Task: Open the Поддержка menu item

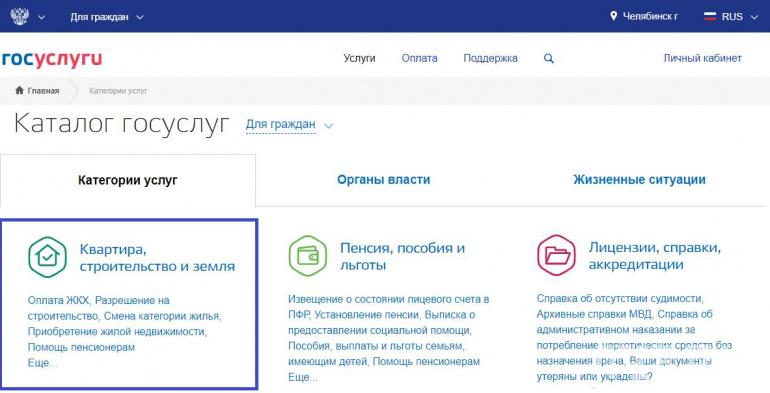Action: pyautogui.click(x=490, y=58)
